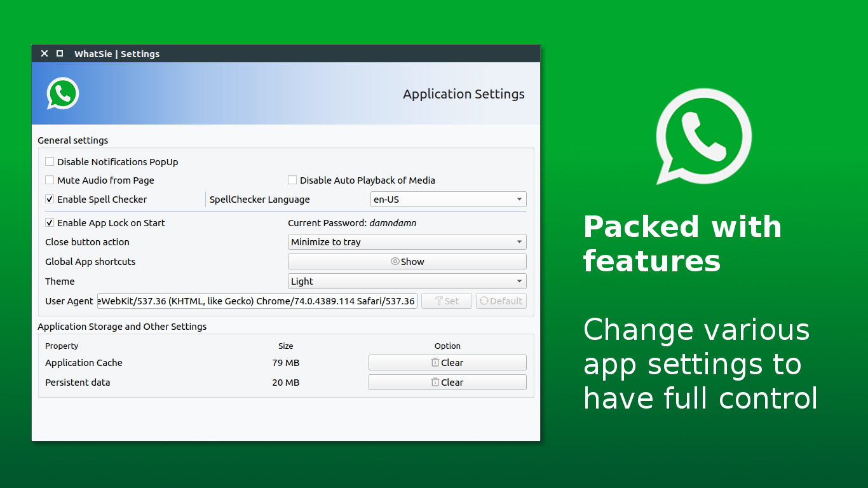Open the SpellChecker Language en-US dropdown
Image resolution: width=868 pixels, height=488 pixels.
pyautogui.click(x=448, y=200)
